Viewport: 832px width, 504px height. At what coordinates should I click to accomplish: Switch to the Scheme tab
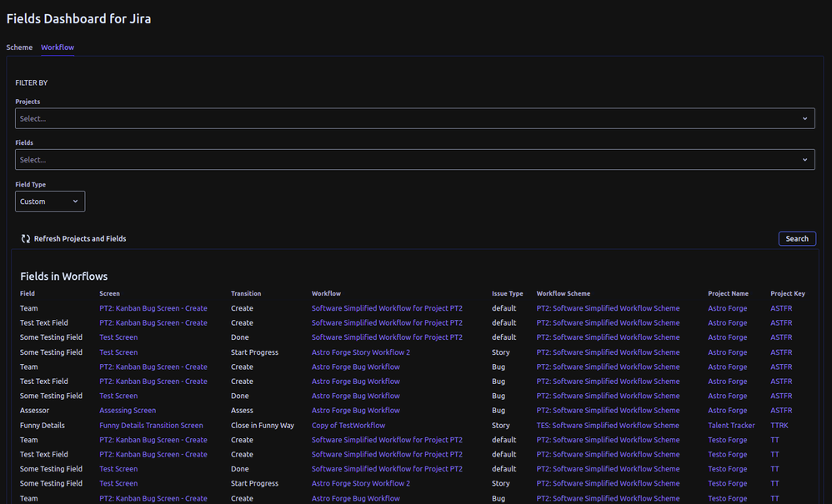pyautogui.click(x=18, y=47)
